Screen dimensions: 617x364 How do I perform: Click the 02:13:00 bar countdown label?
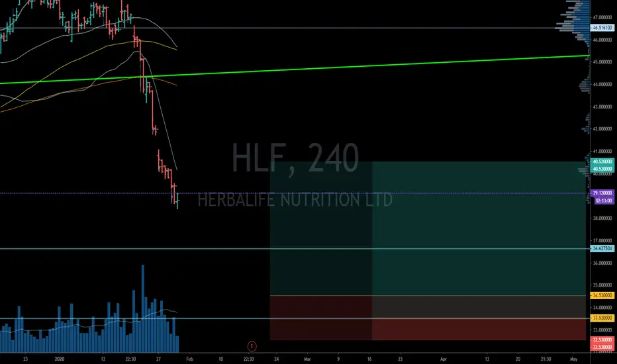tap(604, 201)
